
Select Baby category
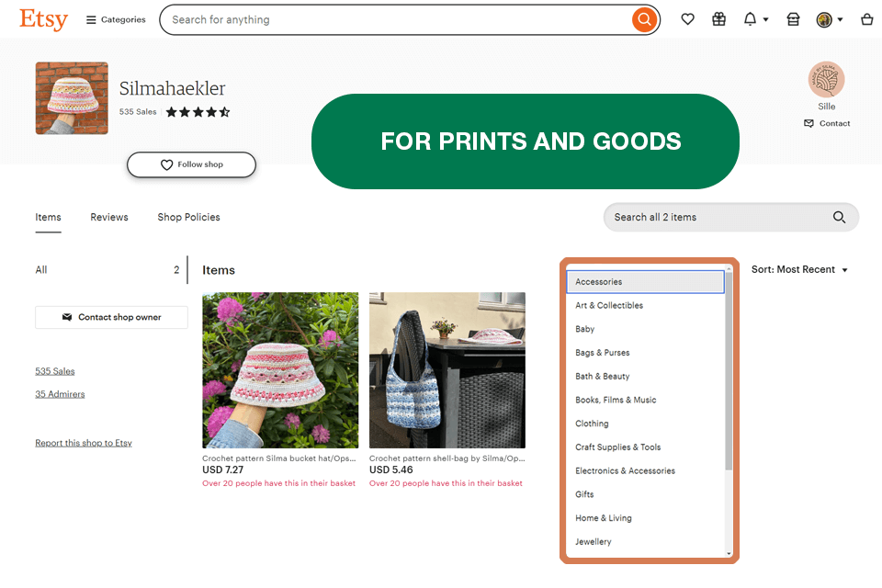click(x=645, y=329)
